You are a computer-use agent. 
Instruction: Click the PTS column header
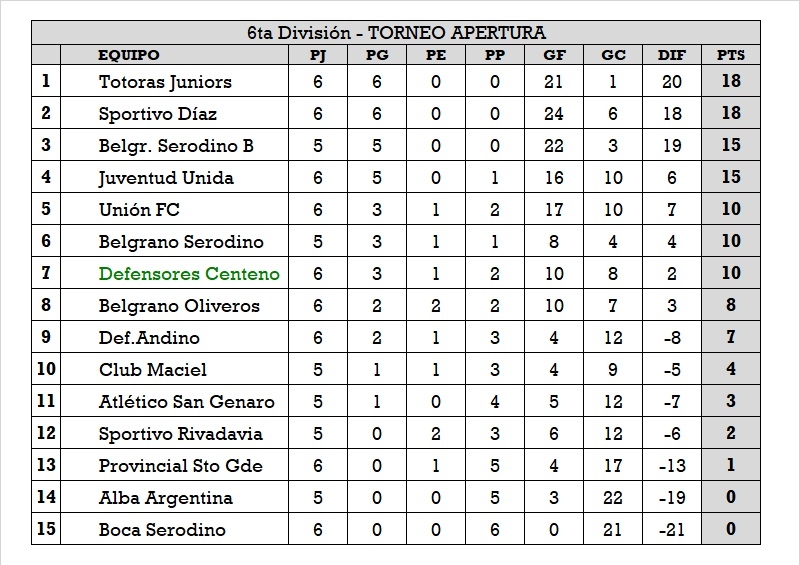coord(731,55)
